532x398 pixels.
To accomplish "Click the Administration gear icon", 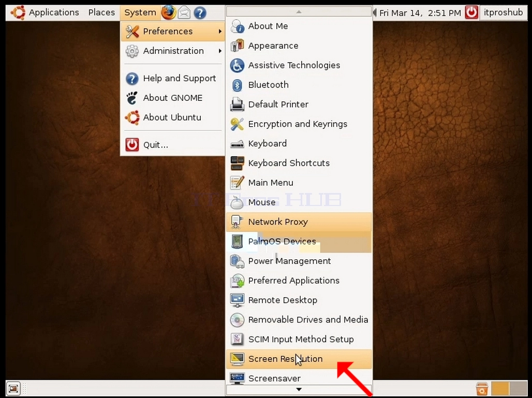I will (132, 51).
